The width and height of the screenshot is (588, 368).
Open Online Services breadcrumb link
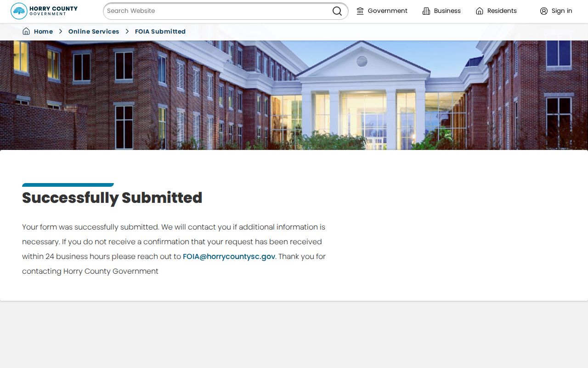tap(94, 31)
